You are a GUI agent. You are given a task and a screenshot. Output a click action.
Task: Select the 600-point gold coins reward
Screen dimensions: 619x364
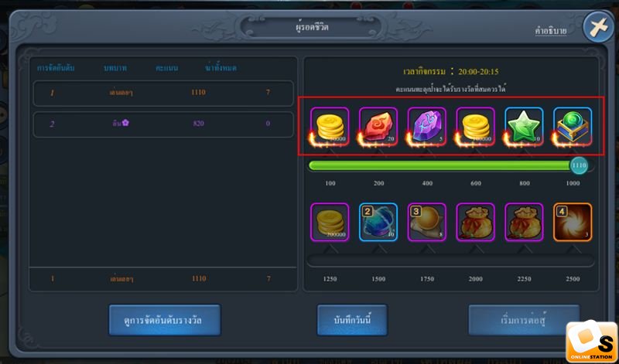[x=475, y=126]
